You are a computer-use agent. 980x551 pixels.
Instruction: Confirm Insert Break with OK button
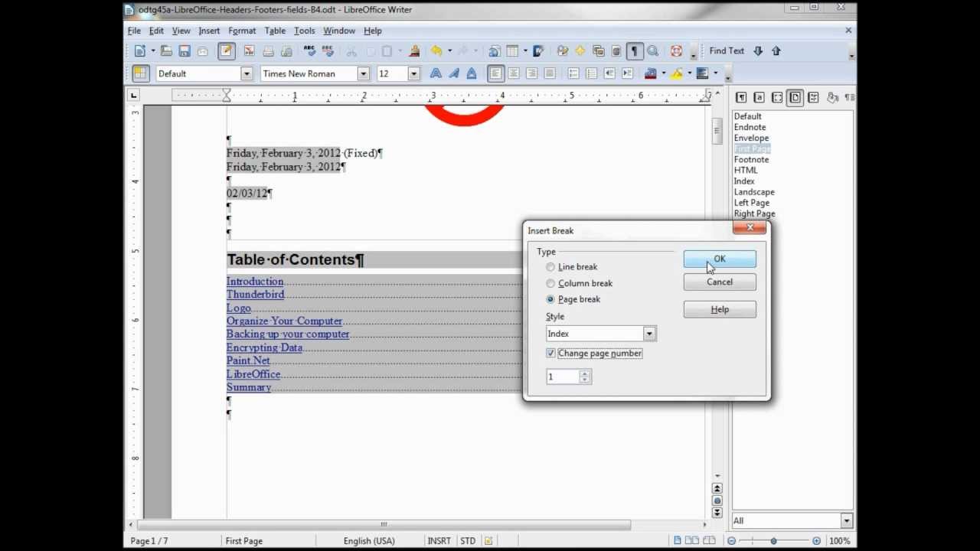tap(720, 259)
